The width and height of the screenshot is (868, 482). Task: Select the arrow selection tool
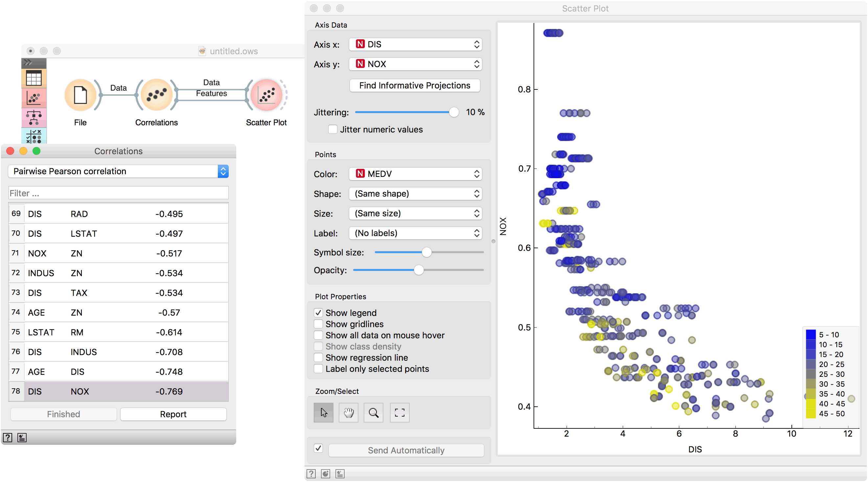(x=323, y=412)
